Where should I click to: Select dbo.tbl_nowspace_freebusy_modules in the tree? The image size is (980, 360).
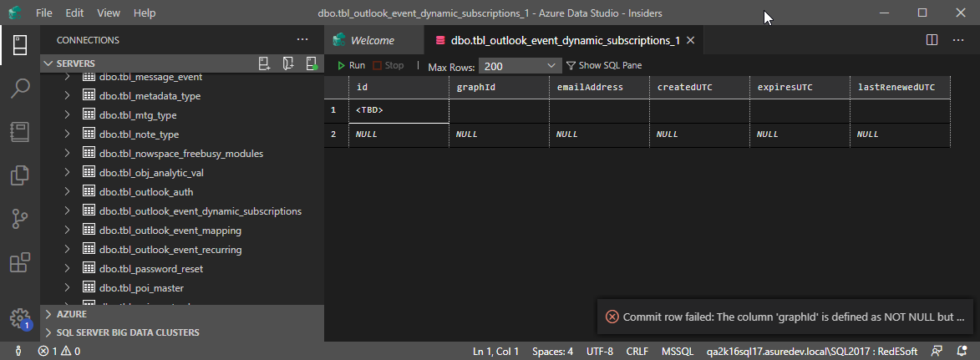point(181,154)
